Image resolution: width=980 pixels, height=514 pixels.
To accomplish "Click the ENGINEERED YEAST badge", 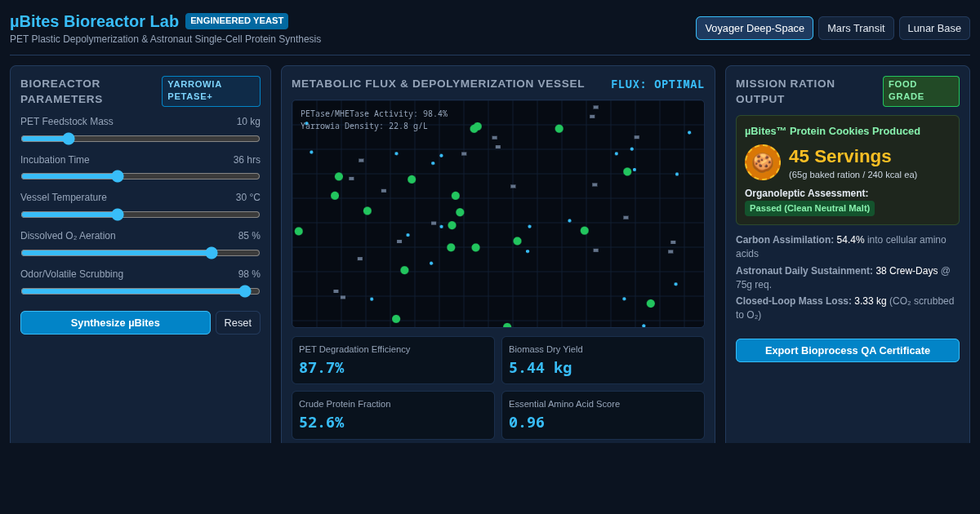I will click(x=237, y=21).
